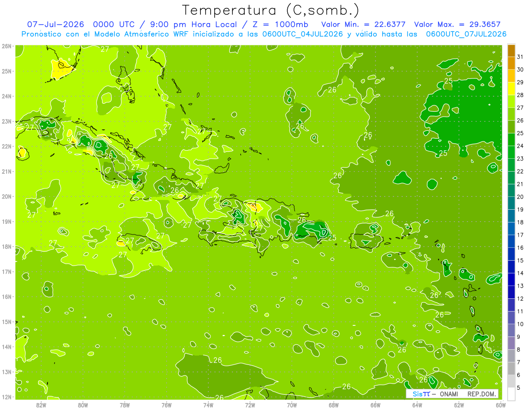The width and height of the screenshot is (532, 411).
Task: Click 'Valor Min. = 22.6377' text
Action: (363, 24)
